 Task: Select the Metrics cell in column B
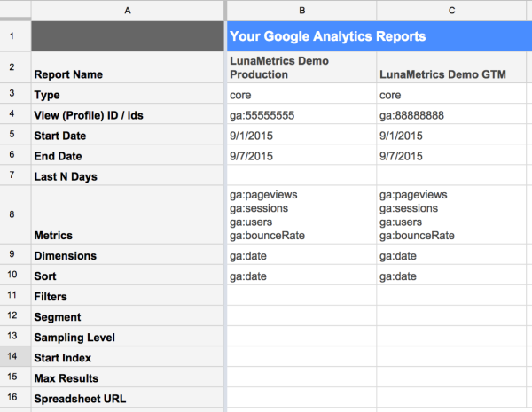301,214
